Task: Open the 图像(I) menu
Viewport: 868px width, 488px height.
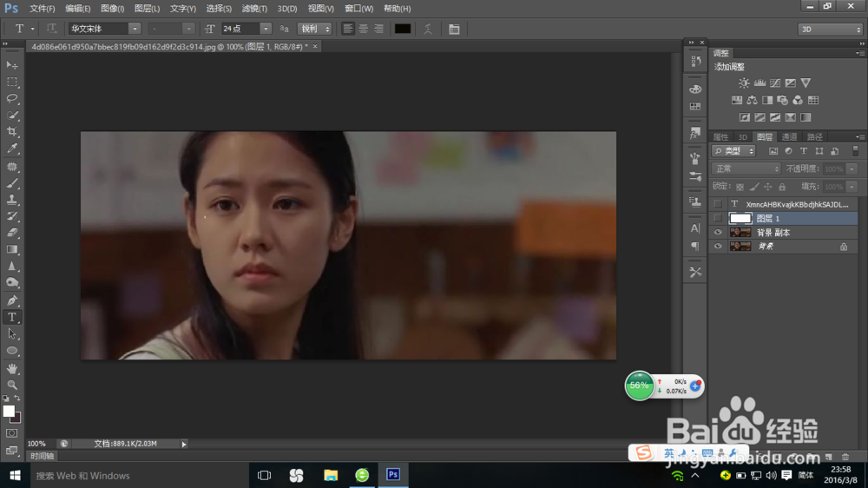Action: point(112,9)
